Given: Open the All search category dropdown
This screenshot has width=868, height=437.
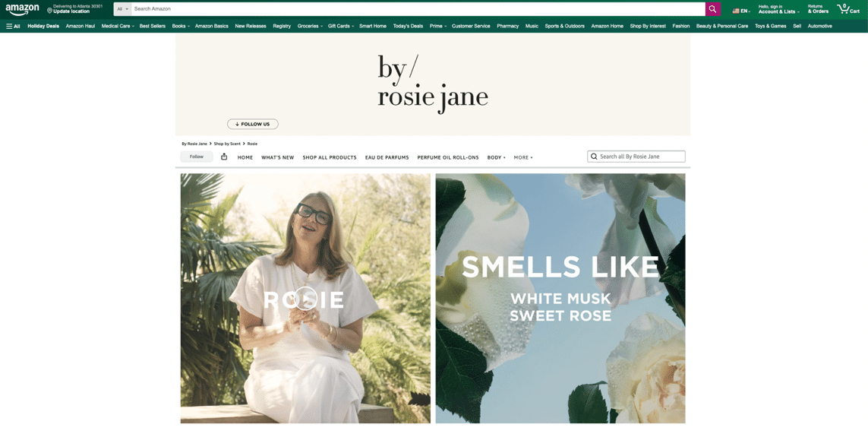Looking at the screenshot, I should pyautogui.click(x=122, y=9).
